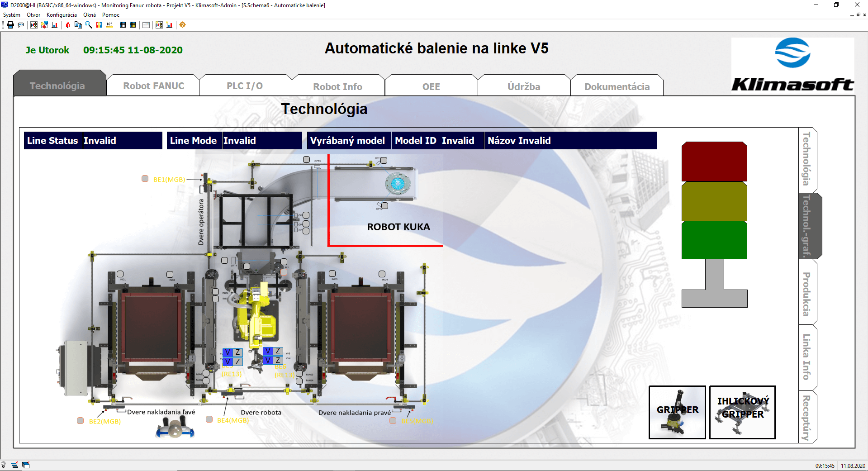Click the 1:23 scale toolbar icon
Screen dimensions: 868x471
click(109, 25)
